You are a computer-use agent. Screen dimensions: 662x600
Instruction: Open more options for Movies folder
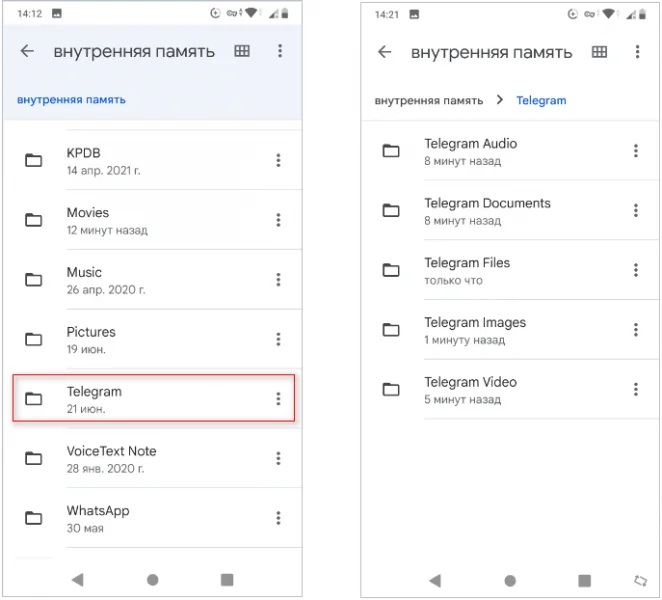click(x=278, y=220)
